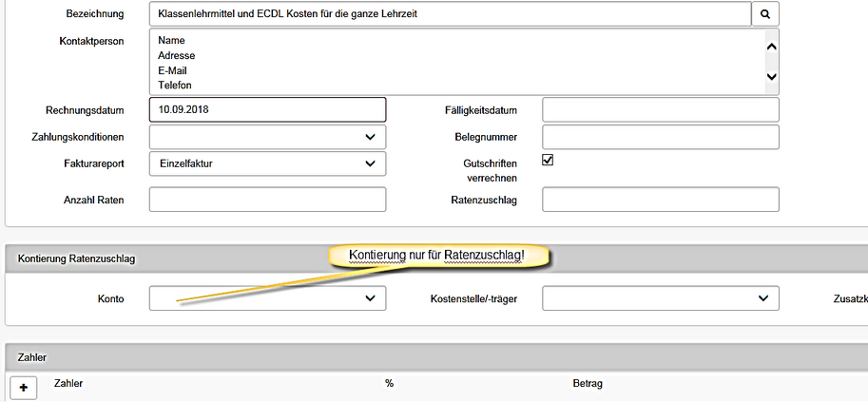Click the yellow Kontierung nur für Ratenzuschlag callout
Viewport: 868px width, 402px height.
pyautogui.click(x=439, y=256)
